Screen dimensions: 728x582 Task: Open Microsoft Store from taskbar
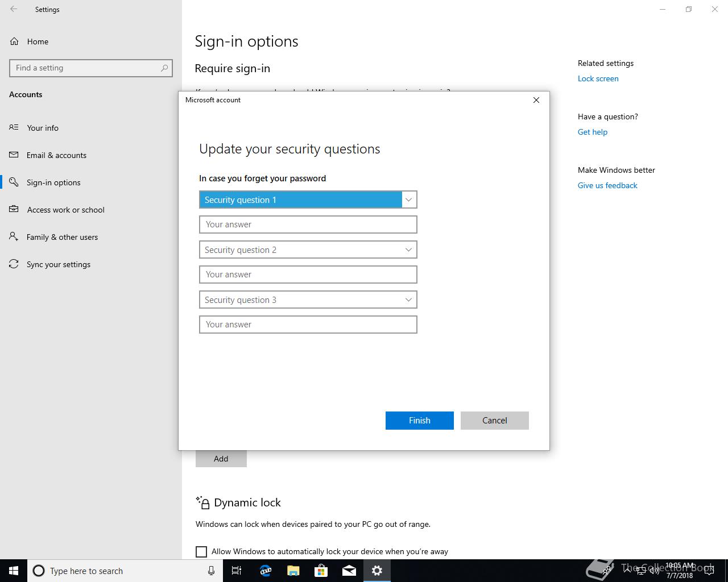pos(321,571)
